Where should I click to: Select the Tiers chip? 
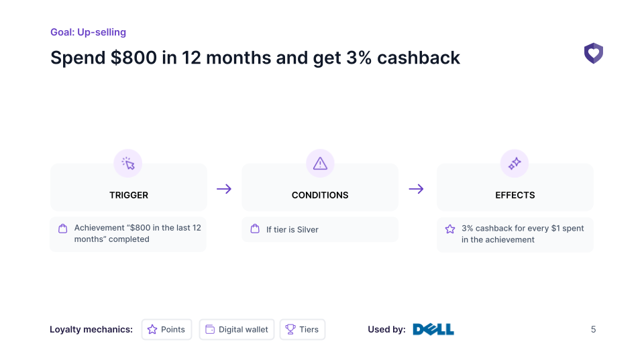303,329
